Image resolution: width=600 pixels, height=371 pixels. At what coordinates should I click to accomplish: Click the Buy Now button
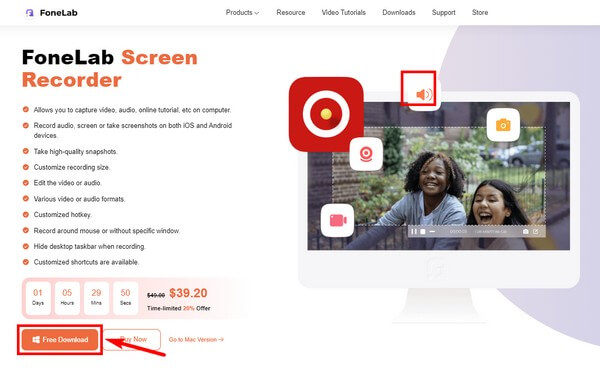(132, 339)
